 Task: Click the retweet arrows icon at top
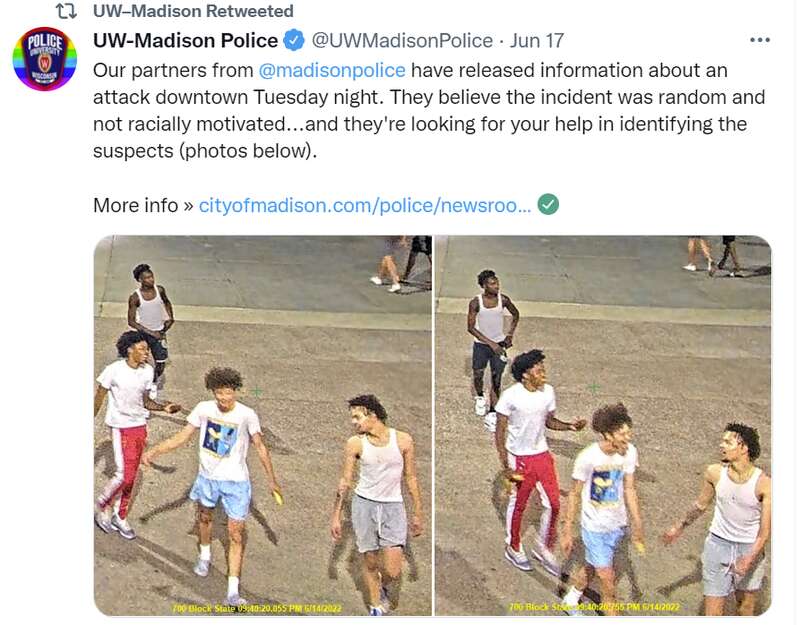pos(65,11)
